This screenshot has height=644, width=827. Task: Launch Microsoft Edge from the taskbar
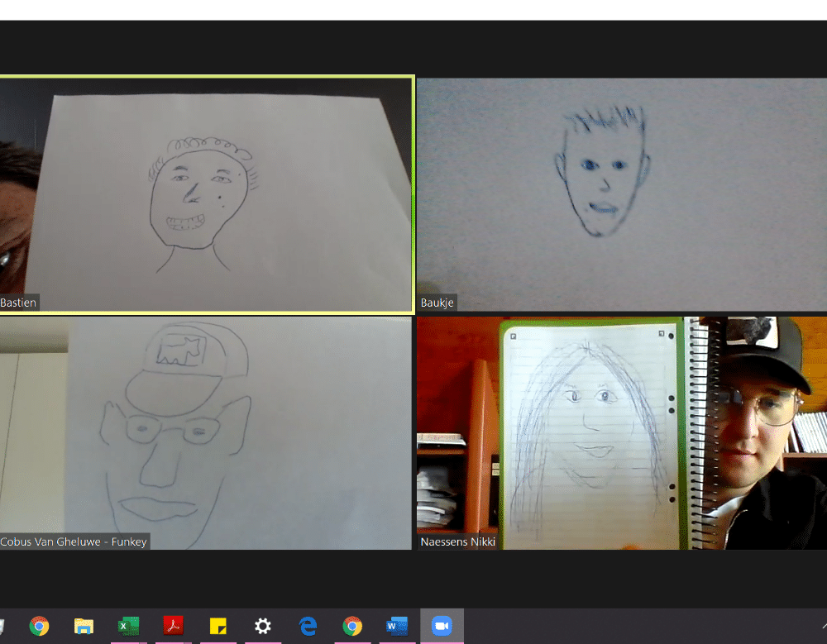[x=308, y=626]
